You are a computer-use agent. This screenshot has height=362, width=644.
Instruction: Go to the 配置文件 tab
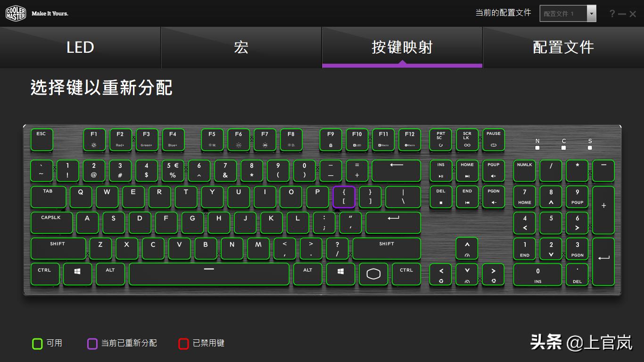coord(563,48)
